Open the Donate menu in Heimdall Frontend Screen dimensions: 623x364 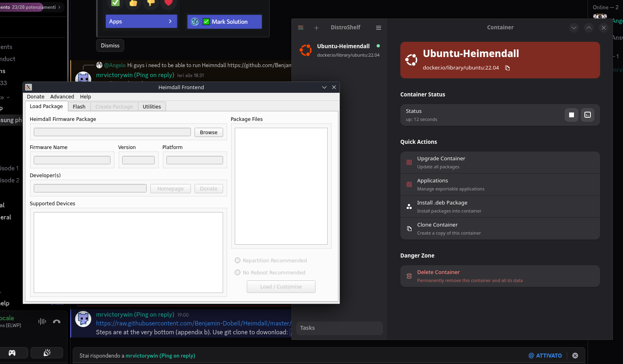(36, 97)
